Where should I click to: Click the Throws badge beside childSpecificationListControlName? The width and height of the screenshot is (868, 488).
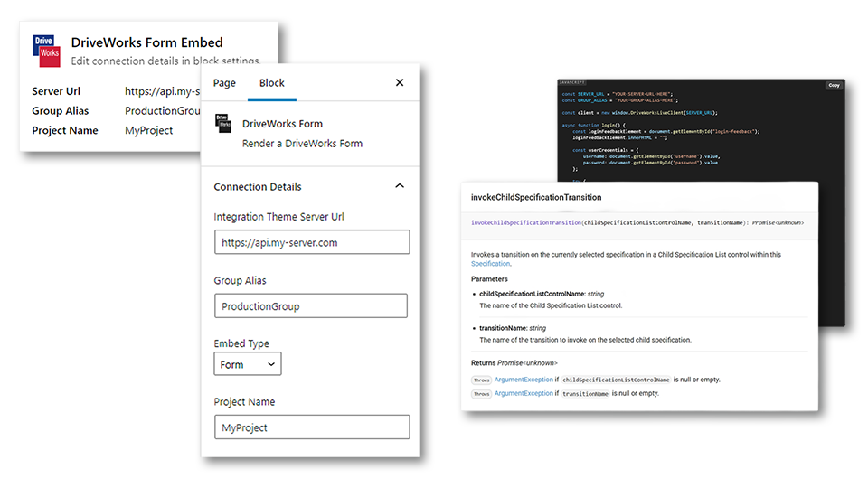point(481,380)
